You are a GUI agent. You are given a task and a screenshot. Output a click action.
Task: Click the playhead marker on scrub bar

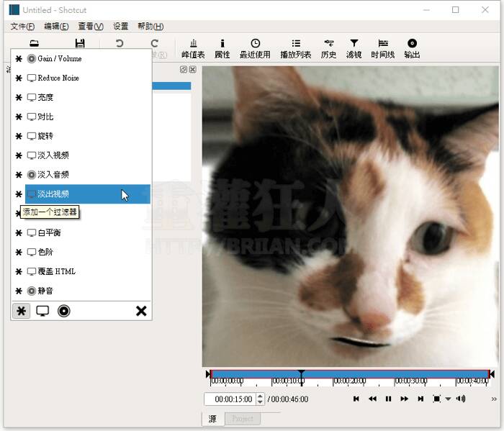pos(301,373)
